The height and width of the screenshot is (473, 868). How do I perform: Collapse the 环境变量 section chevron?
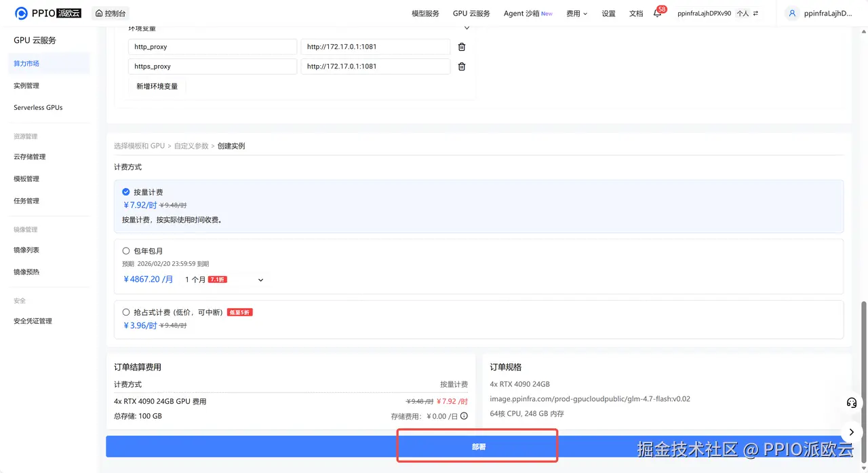[467, 29]
